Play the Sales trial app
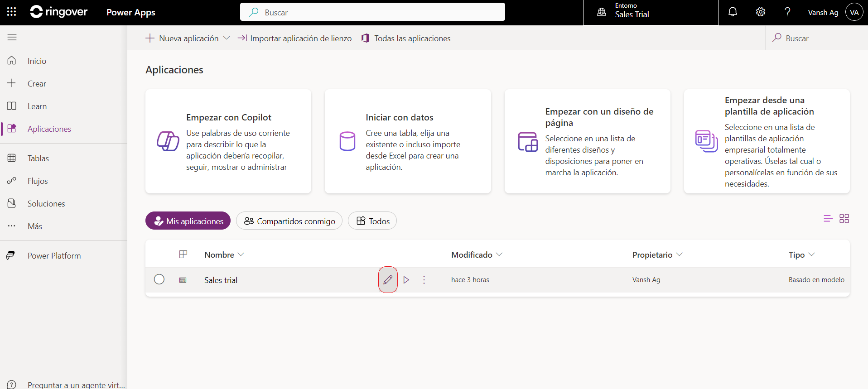This screenshot has height=389, width=868. (x=406, y=280)
